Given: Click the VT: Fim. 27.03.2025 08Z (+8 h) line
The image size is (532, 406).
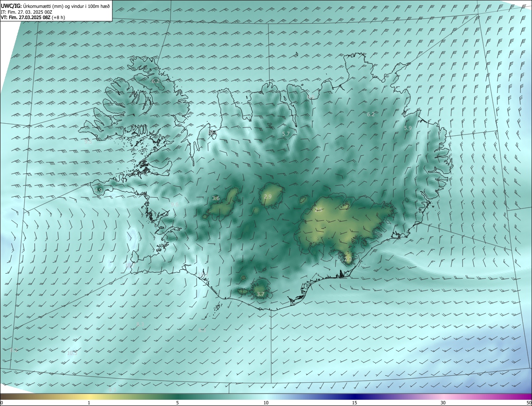Looking at the screenshot, I should pyautogui.click(x=33, y=17).
